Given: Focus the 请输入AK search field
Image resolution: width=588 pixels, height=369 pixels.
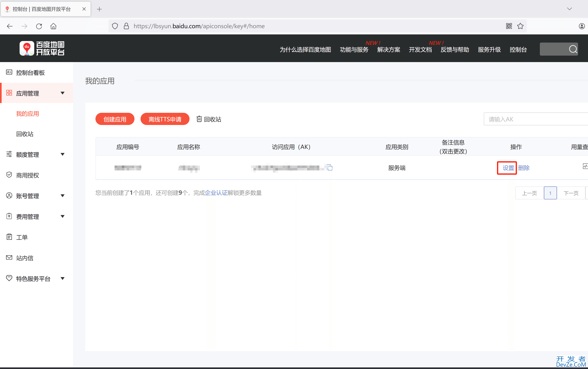Looking at the screenshot, I should pos(536,119).
